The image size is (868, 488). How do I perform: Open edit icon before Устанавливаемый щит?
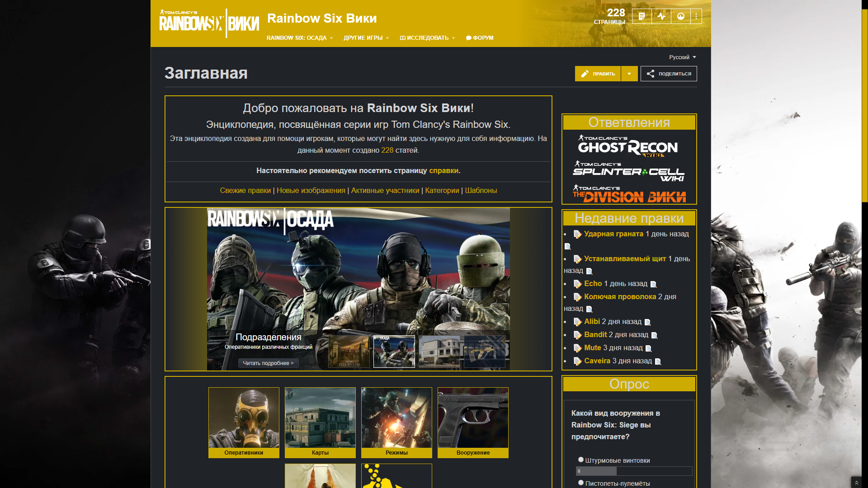click(577, 259)
